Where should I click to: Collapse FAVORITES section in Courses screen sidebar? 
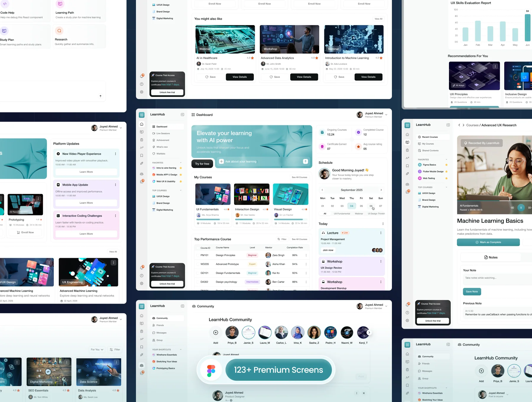coord(446,160)
